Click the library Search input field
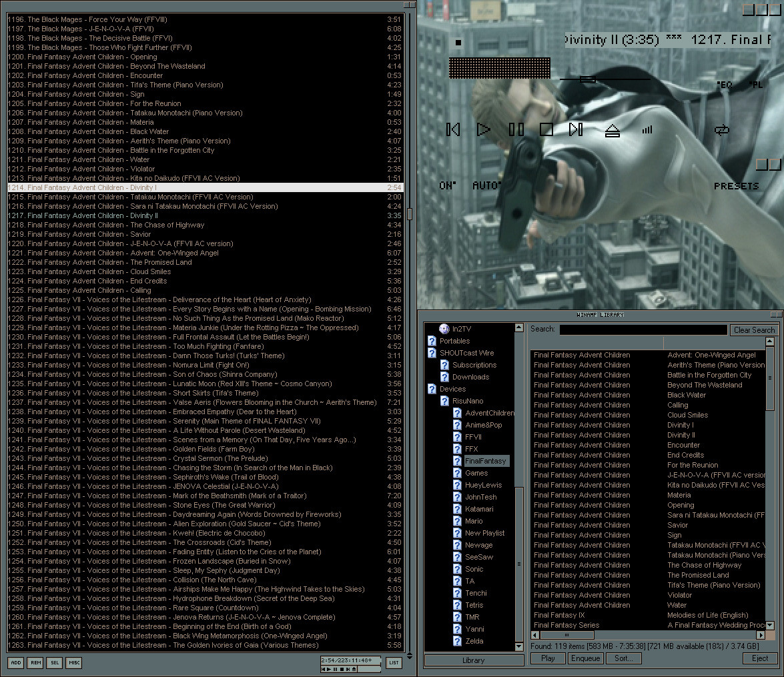 pos(643,329)
